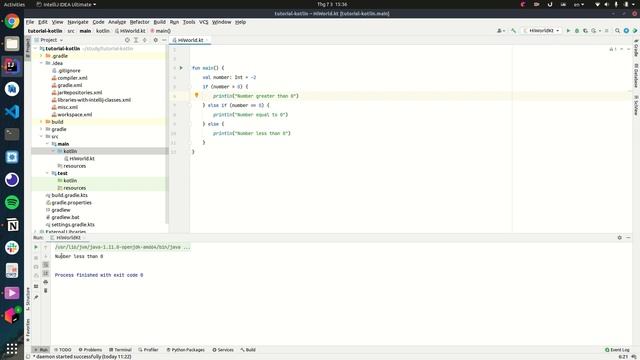Collapse all in the Project panel
This screenshot has height=360, width=640.
pyautogui.click(x=144, y=40)
